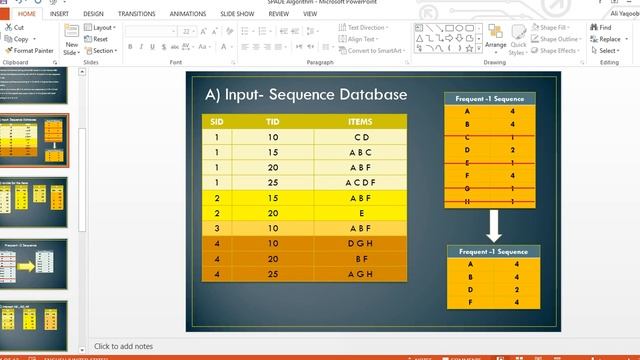Toggle text Shadow formatting
Screen dimensions: 640x360
click(164, 47)
